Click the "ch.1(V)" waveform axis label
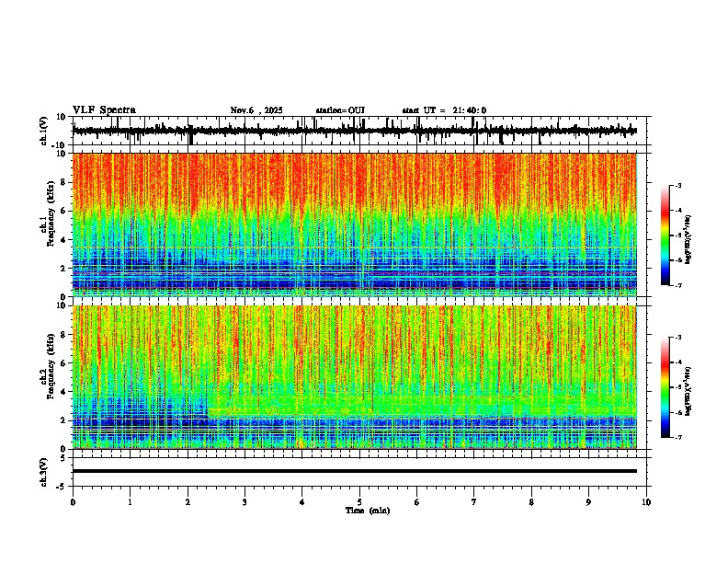 tap(44, 131)
